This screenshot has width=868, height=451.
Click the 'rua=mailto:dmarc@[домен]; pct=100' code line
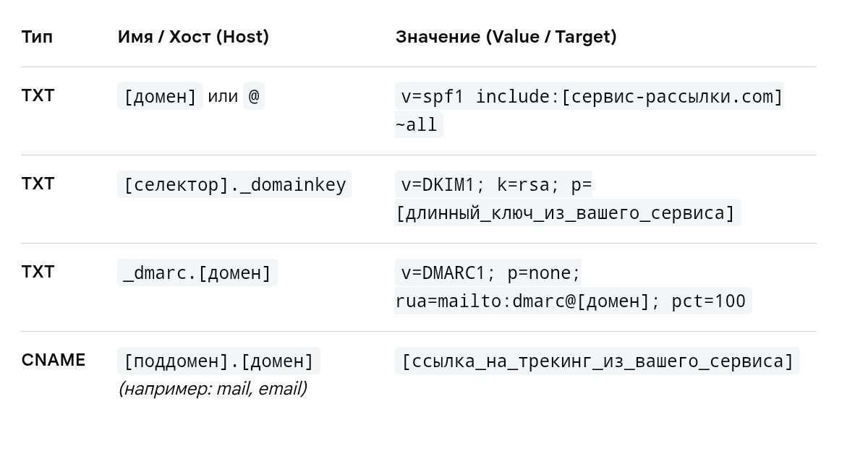[x=573, y=301]
